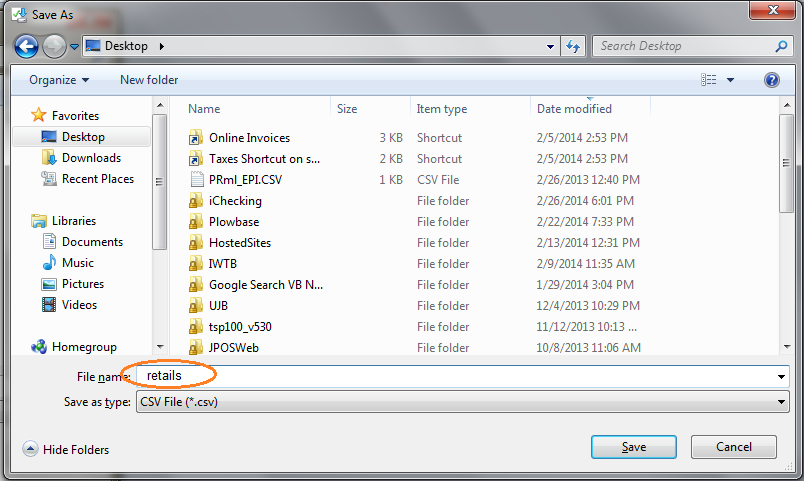The image size is (804, 481).
Task: Select the Google Search VB folder icon
Action: [x=195, y=285]
